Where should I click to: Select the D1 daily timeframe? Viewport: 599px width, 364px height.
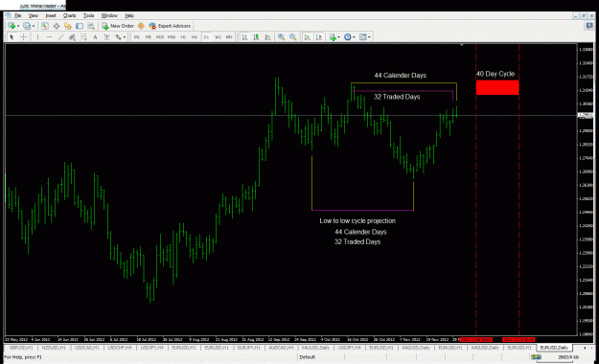pos(206,37)
